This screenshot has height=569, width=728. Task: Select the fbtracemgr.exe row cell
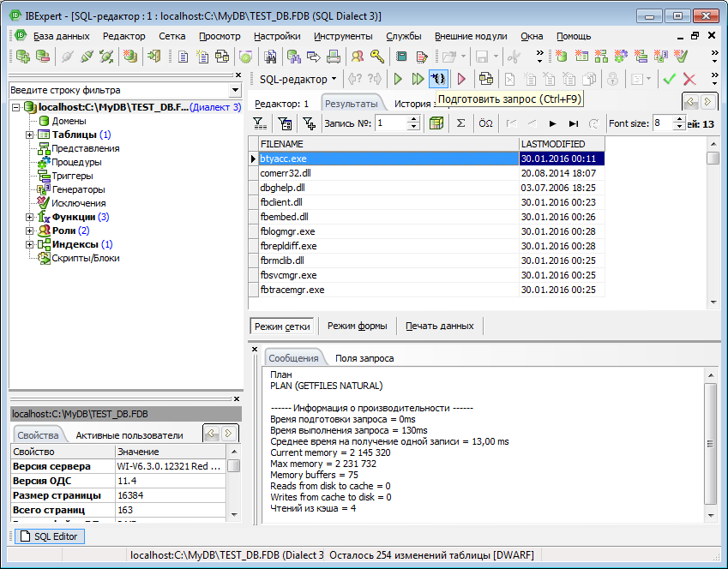[x=388, y=290]
